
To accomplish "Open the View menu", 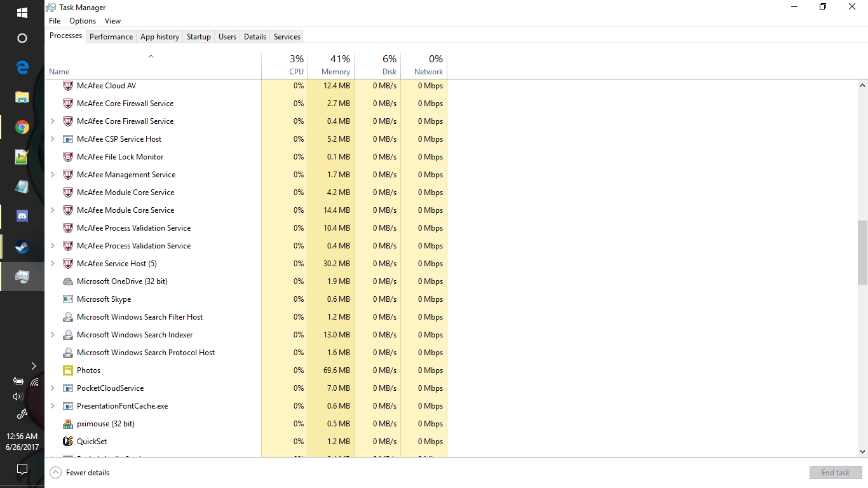I will (112, 21).
